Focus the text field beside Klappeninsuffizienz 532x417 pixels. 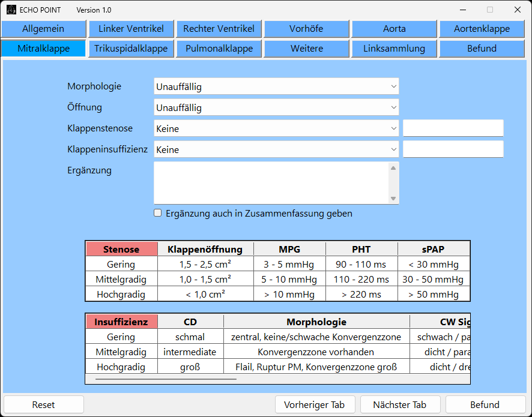pyautogui.click(x=453, y=149)
